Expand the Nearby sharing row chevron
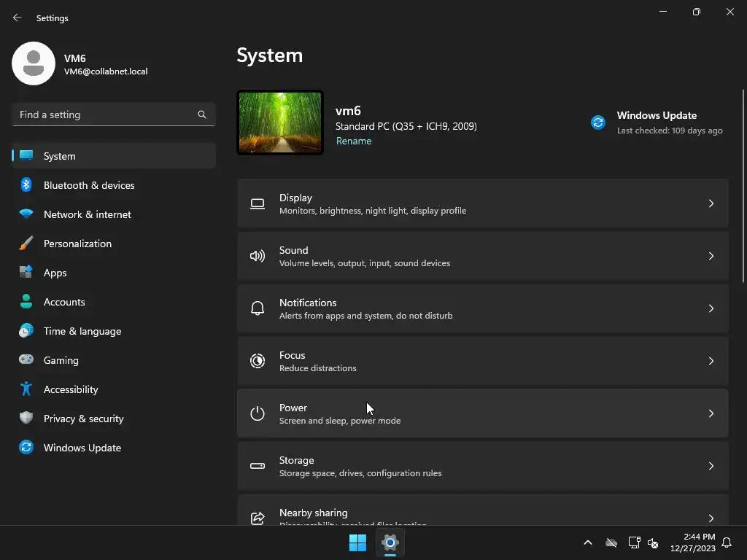 (x=711, y=518)
